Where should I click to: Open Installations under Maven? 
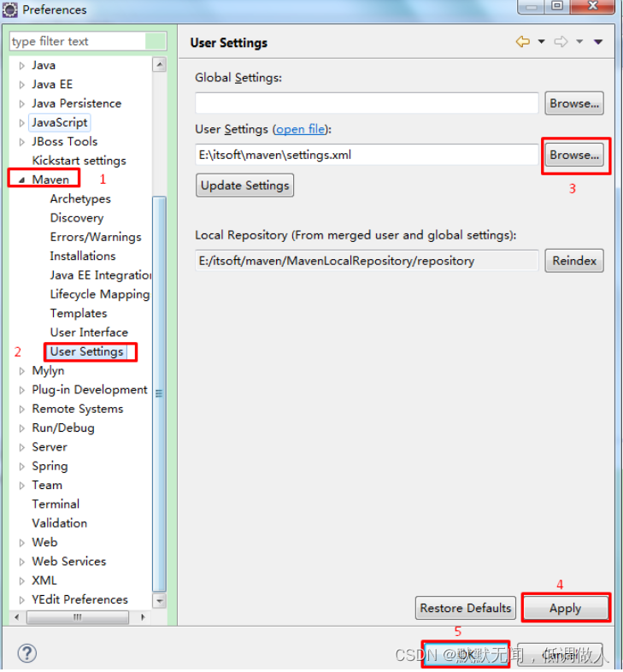(x=83, y=256)
